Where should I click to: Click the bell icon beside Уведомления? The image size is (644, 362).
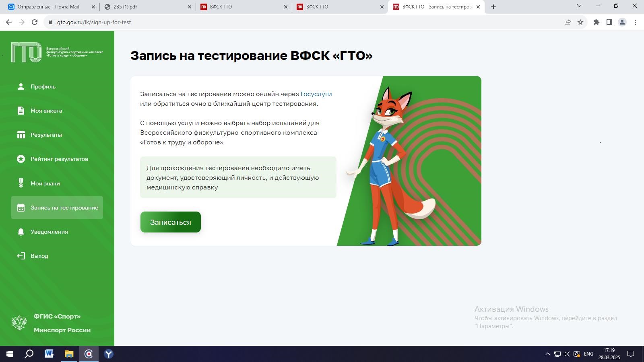coord(21,232)
